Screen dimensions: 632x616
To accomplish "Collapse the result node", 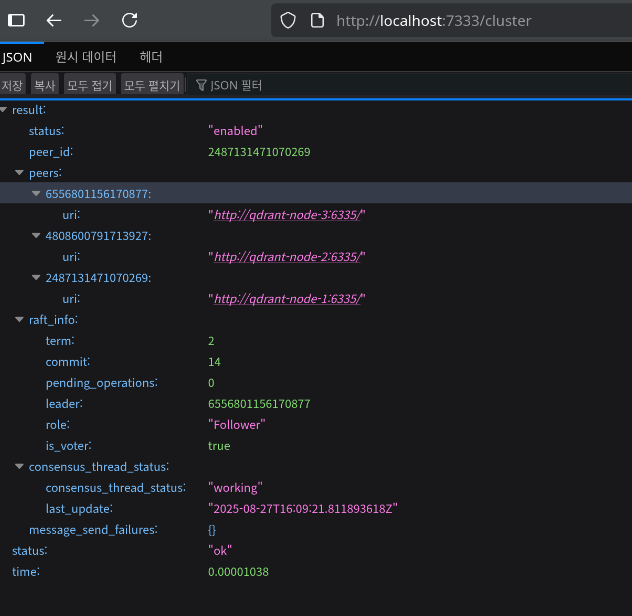I will (4, 110).
